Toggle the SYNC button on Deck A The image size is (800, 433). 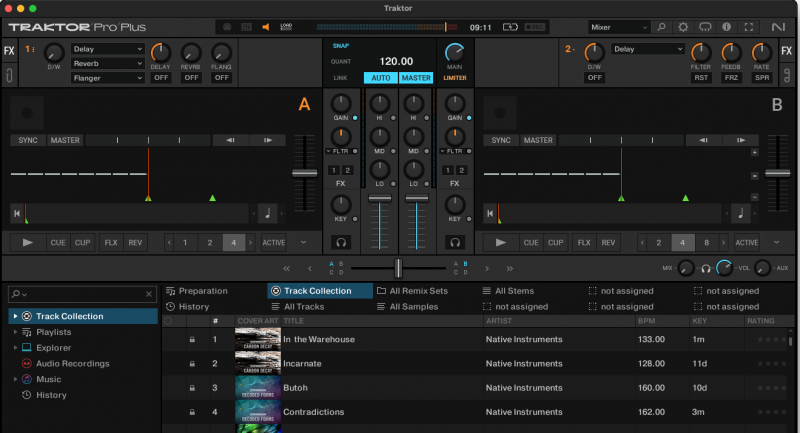(28, 141)
